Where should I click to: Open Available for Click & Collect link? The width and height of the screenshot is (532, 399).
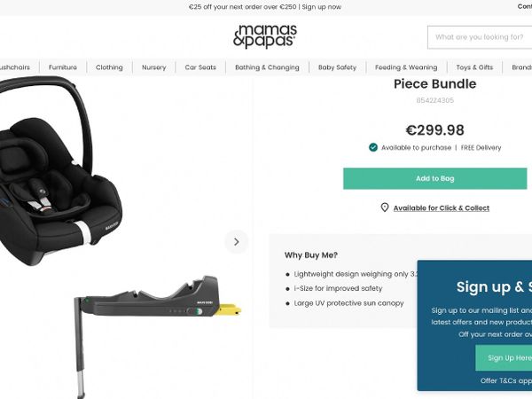pyautogui.click(x=442, y=208)
